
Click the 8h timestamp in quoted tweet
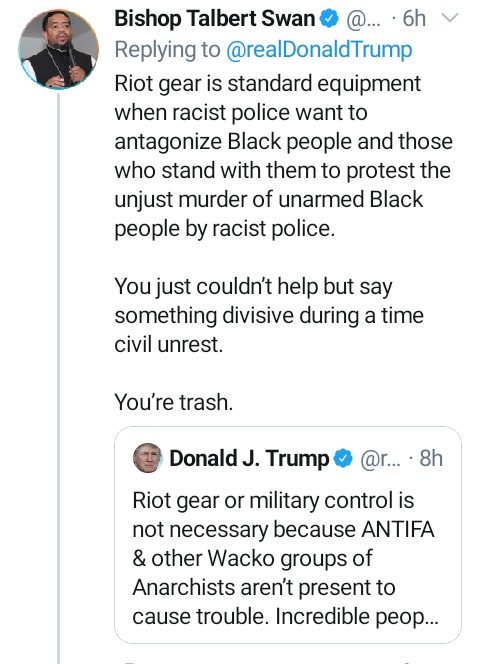[x=431, y=459]
